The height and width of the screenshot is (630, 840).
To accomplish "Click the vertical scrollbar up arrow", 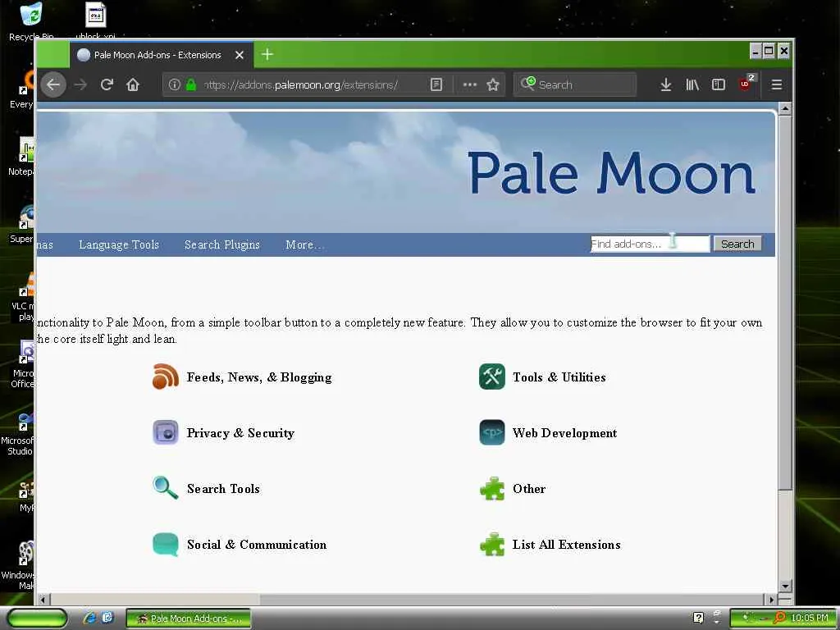I will click(785, 109).
